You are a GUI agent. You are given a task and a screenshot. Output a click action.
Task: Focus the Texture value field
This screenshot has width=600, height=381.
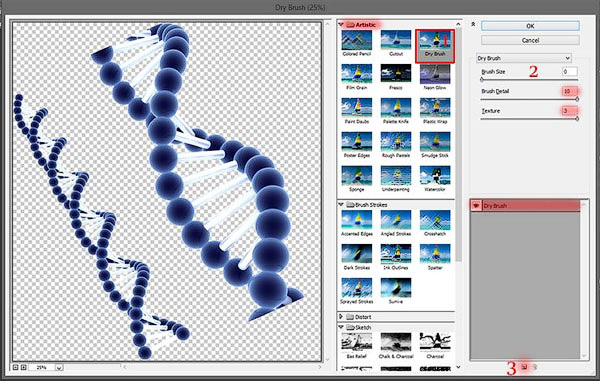click(x=570, y=111)
